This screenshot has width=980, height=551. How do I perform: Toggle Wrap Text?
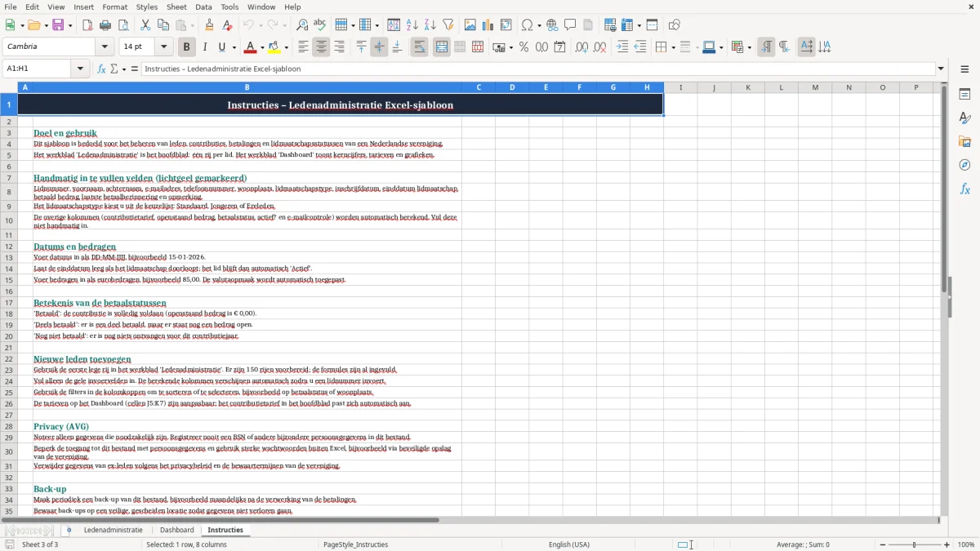pyautogui.click(x=419, y=47)
